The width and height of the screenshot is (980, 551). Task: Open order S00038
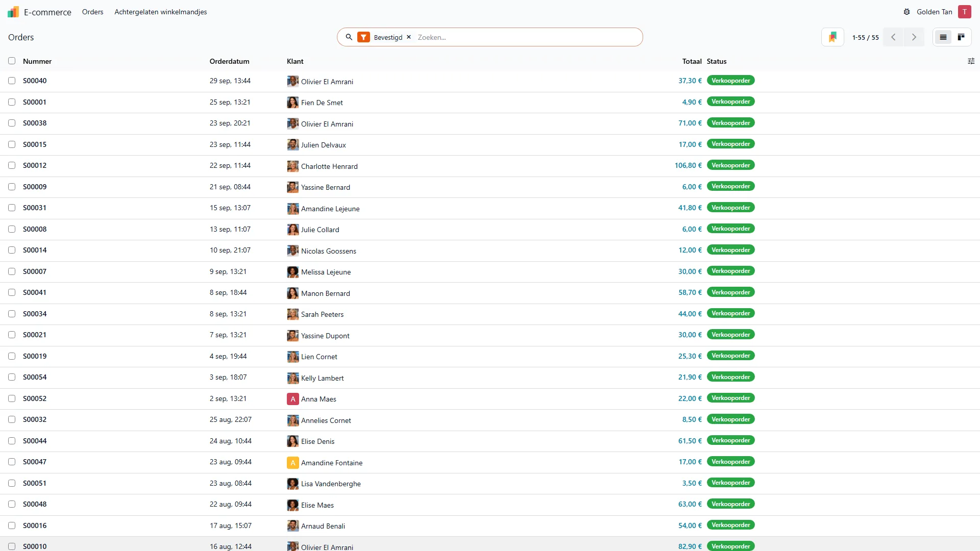click(x=35, y=123)
